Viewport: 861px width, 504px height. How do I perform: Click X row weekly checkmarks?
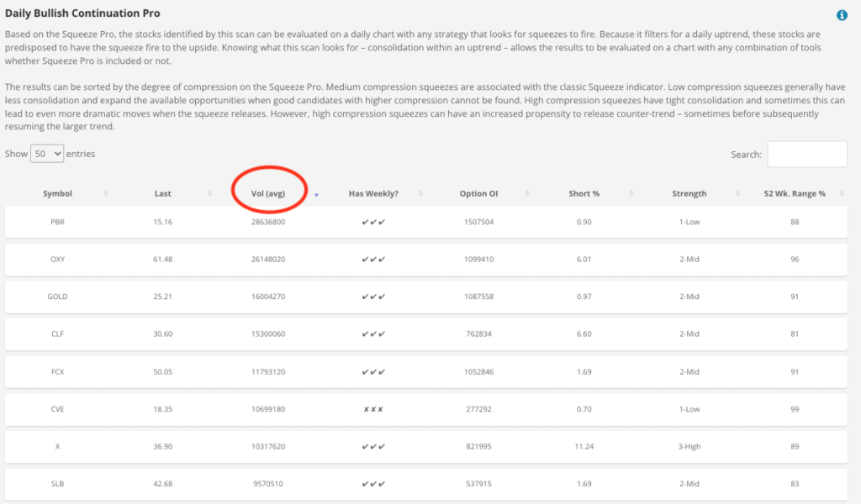click(x=373, y=446)
